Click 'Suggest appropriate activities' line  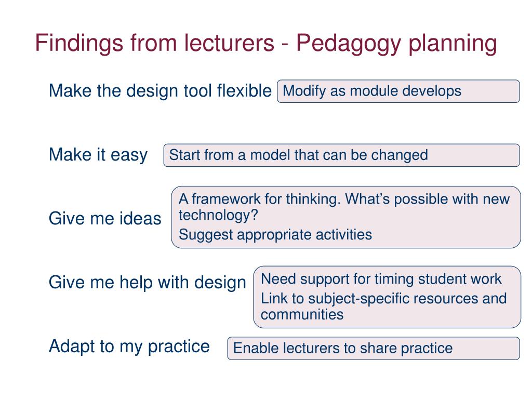coord(275,235)
